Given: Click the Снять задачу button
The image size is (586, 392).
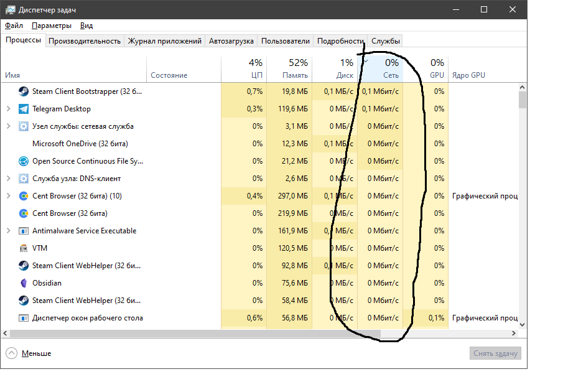Looking at the screenshot, I should (x=495, y=353).
